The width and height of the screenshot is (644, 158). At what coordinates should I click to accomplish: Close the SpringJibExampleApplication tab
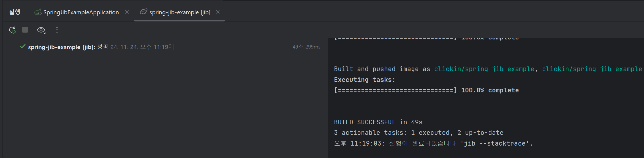coord(127,12)
